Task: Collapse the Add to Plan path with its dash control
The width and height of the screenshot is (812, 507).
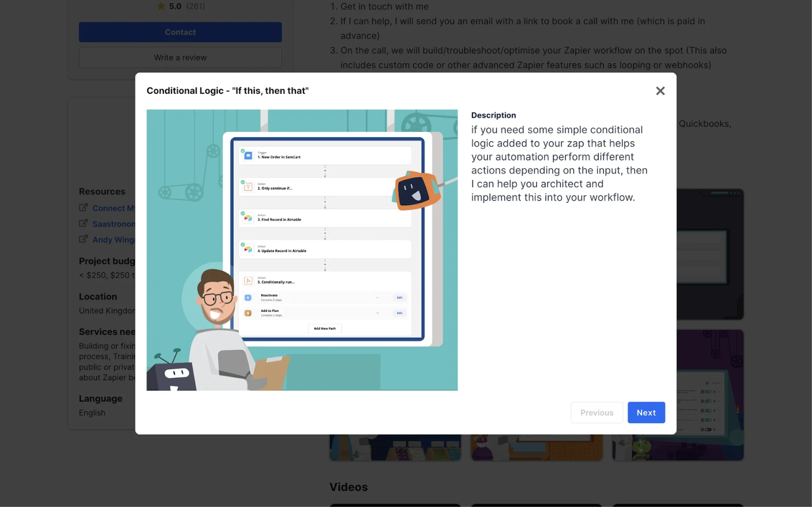Action: 377,313
